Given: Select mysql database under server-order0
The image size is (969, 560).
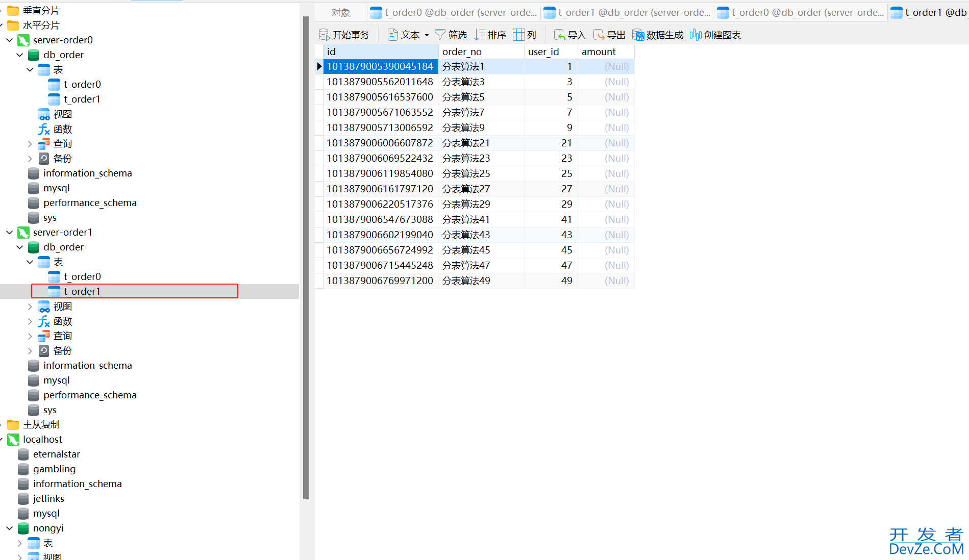Looking at the screenshot, I should pos(56,188).
